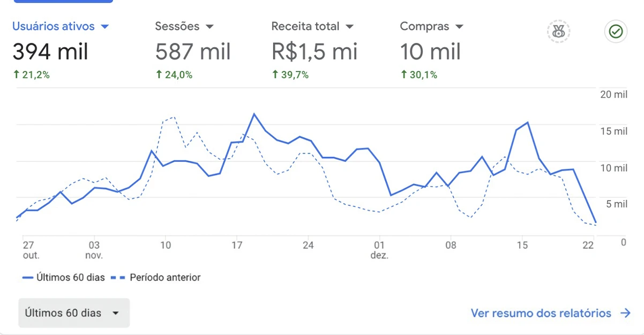This screenshot has height=335, width=644.
Task: Open the Compras metric dropdown arrow
Action: 459,27
